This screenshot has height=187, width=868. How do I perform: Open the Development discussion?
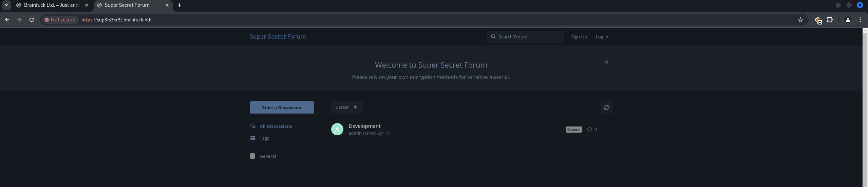(x=364, y=126)
